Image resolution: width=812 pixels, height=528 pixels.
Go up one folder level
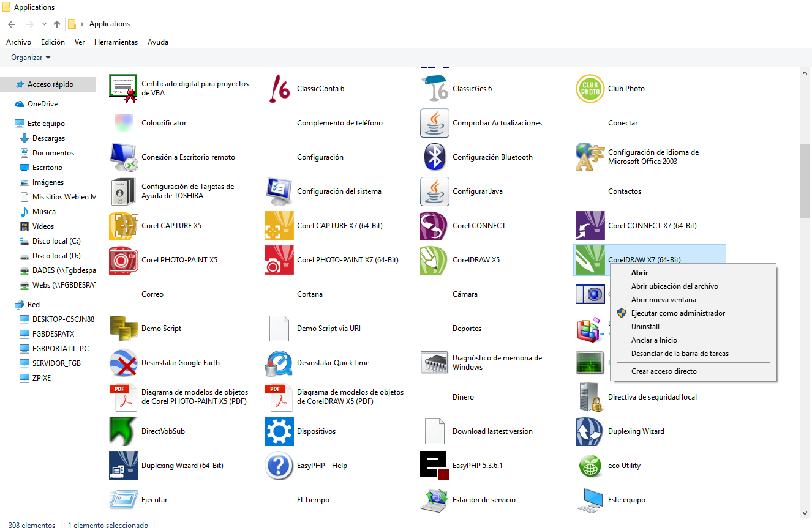pyautogui.click(x=57, y=24)
